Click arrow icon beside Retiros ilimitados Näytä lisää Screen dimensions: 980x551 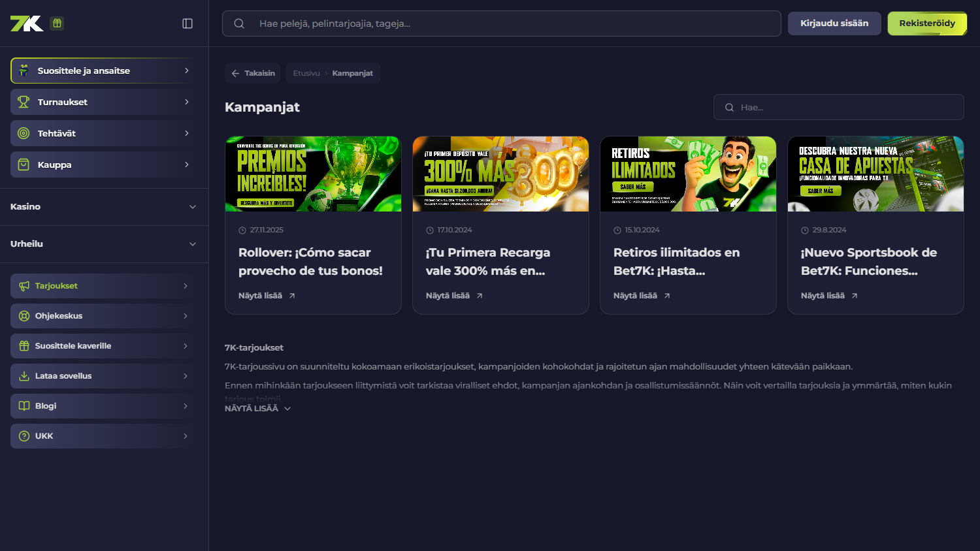click(667, 296)
